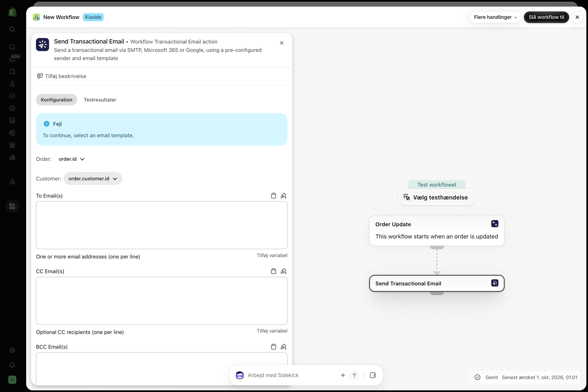Open Apps grid icon in sidebar
Viewport: 588px width, 392px height.
point(12,206)
